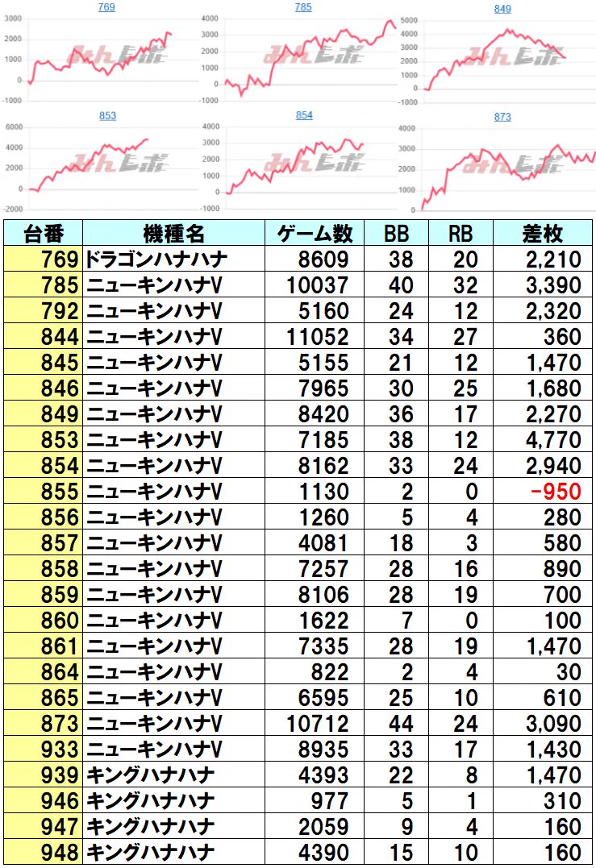The height and width of the screenshot is (868, 596).
Task: Click the 機種名 column header
Action: click(173, 233)
